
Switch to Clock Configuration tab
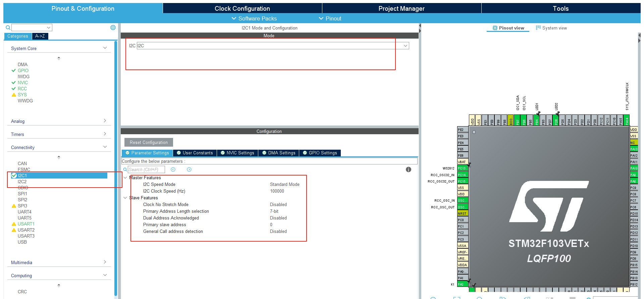click(x=242, y=8)
